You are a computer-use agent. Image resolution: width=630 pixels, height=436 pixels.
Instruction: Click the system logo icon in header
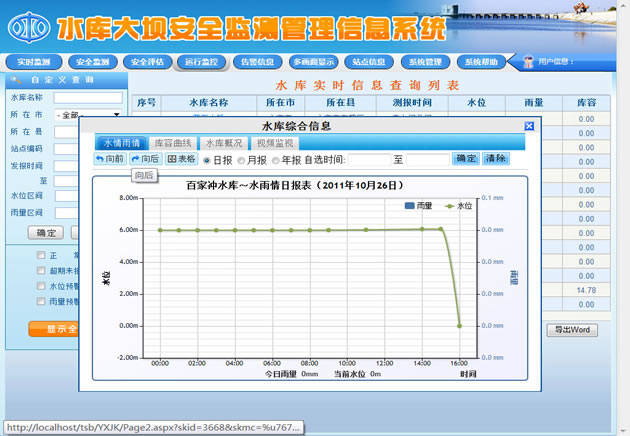pyautogui.click(x=27, y=27)
